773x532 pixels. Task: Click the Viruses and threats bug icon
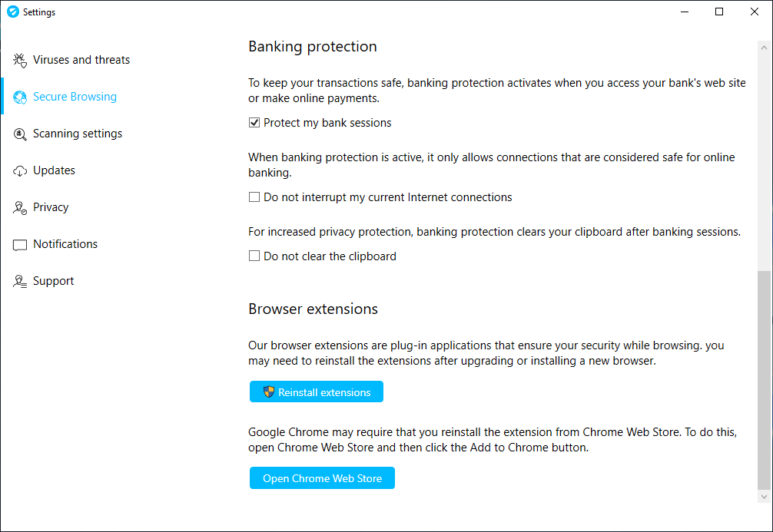tap(20, 60)
